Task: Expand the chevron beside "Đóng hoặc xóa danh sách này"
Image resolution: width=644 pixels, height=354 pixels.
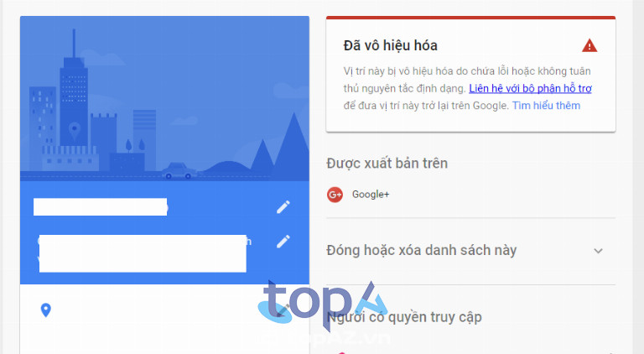Action: 599,251
